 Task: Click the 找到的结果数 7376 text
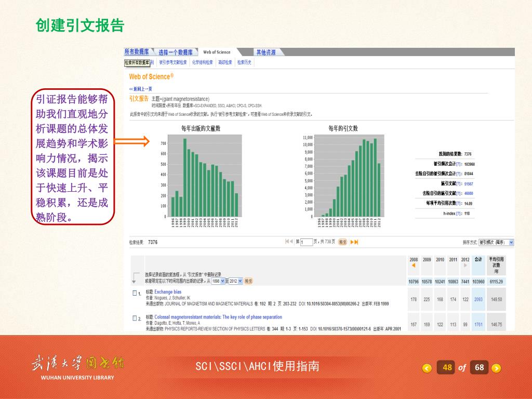455,154
